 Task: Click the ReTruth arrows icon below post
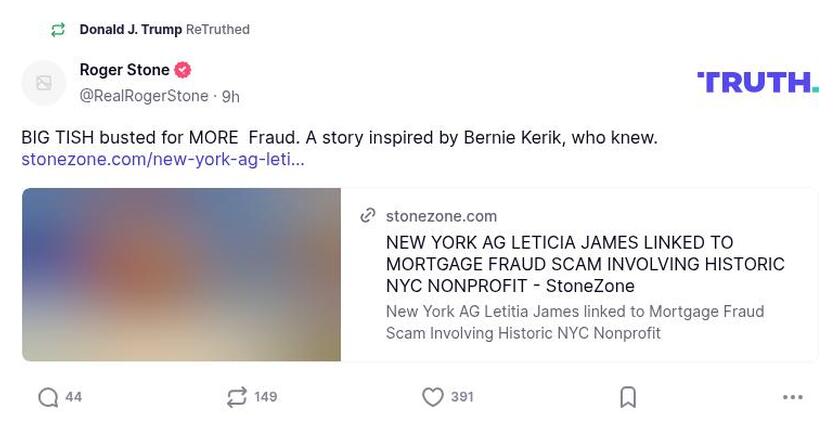pos(237,397)
